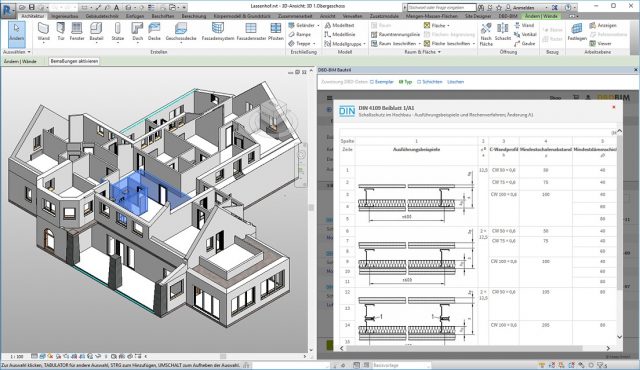Switch to the Ansicht tab
The width and height of the screenshot is (640, 370).
tap(327, 16)
